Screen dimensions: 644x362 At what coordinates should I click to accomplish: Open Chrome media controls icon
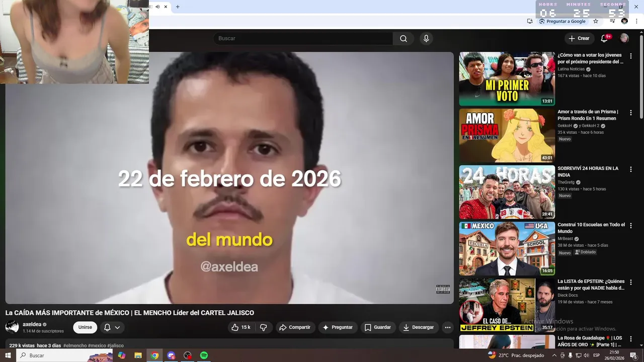click(612, 21)
